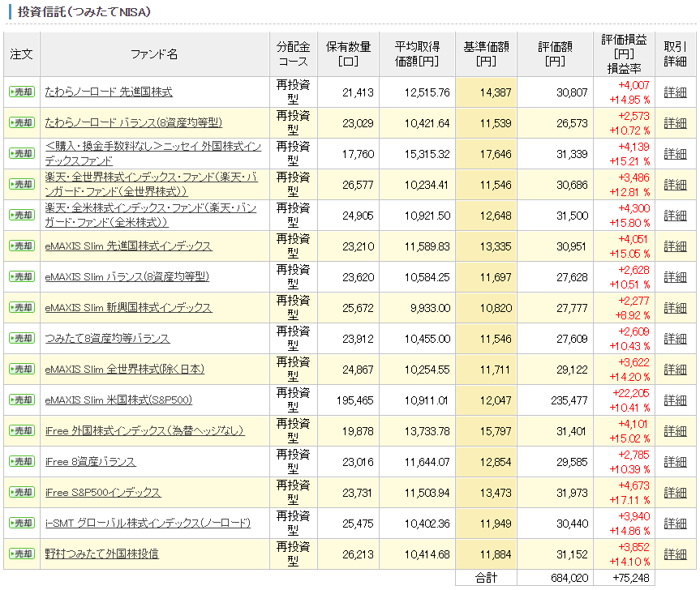700x590 pixels.
Task: Click 売却 for 楽天・全世界株式インデックス・ファンド
Action: point(22,184)
